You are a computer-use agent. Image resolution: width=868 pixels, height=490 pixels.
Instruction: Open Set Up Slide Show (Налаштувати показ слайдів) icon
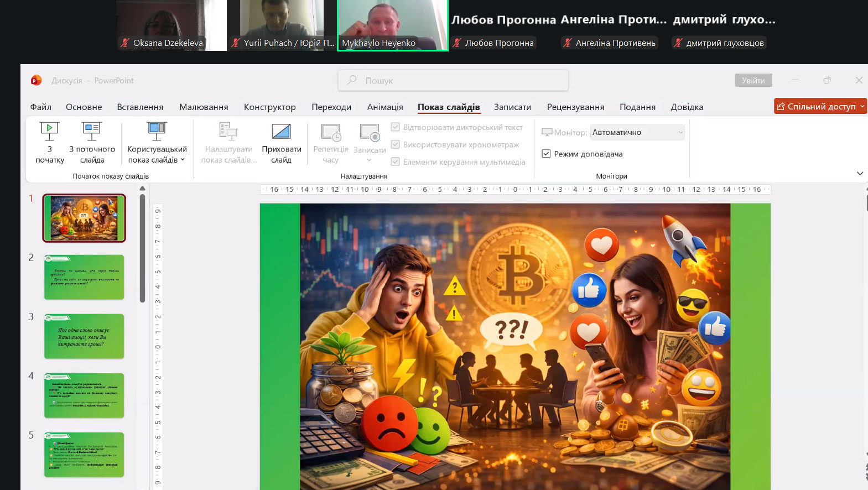tap(228, 132)
